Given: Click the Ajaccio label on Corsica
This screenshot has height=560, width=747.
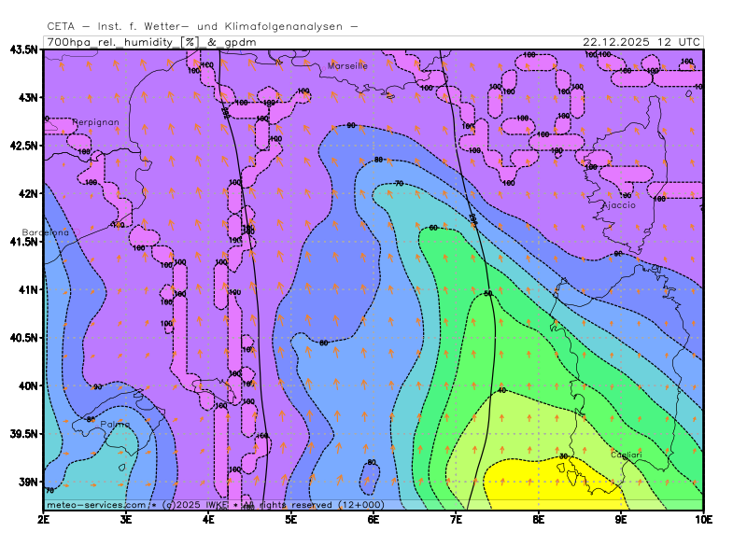Looking at the screenshot, I should (618, 204).
